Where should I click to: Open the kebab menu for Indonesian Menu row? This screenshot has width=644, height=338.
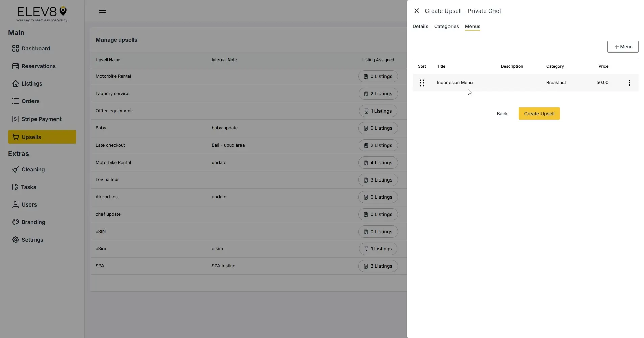coord(629,82)
